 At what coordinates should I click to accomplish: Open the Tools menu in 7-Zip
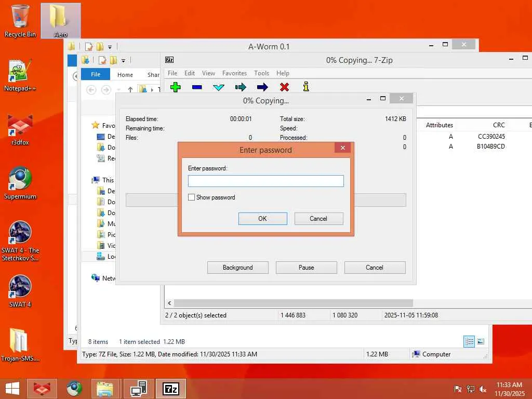(x=262, y=73)
